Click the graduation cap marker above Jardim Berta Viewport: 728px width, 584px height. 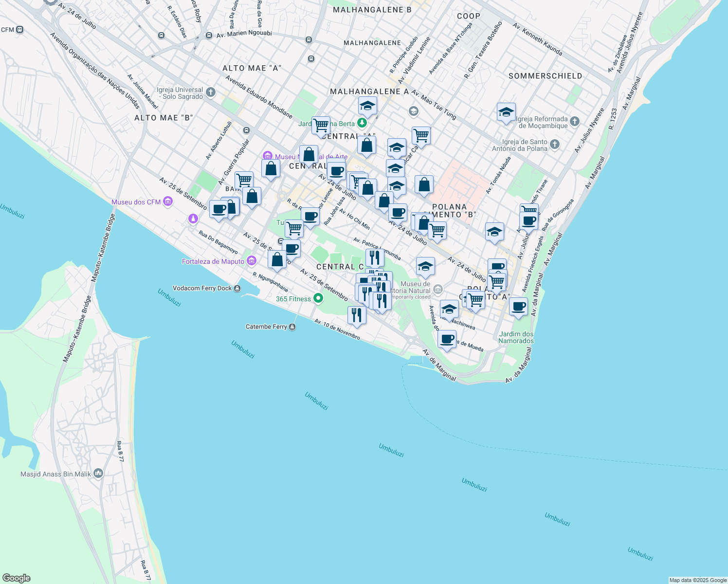pyautogui.click(x=367, y=106)
